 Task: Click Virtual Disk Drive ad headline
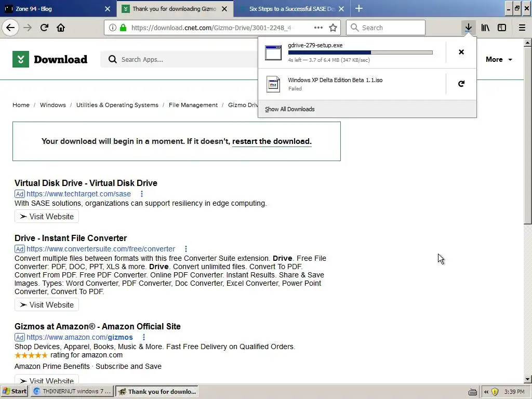pos(86,183)
